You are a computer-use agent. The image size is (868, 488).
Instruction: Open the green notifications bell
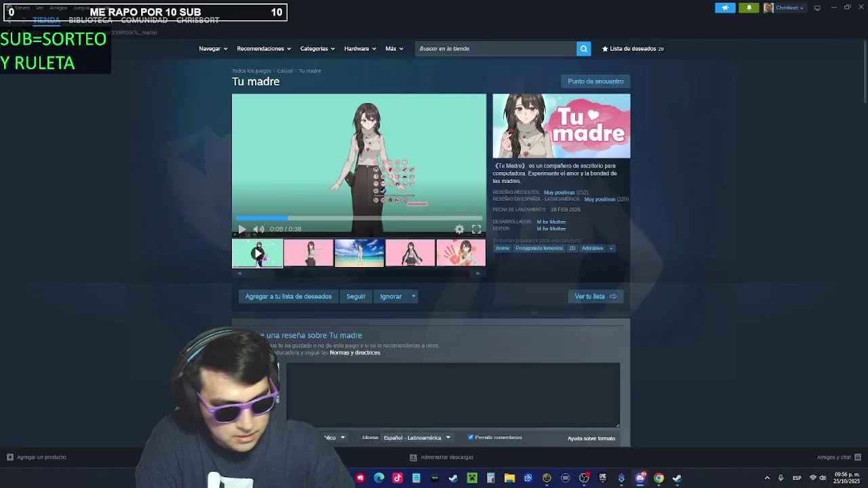coord(749,8)
